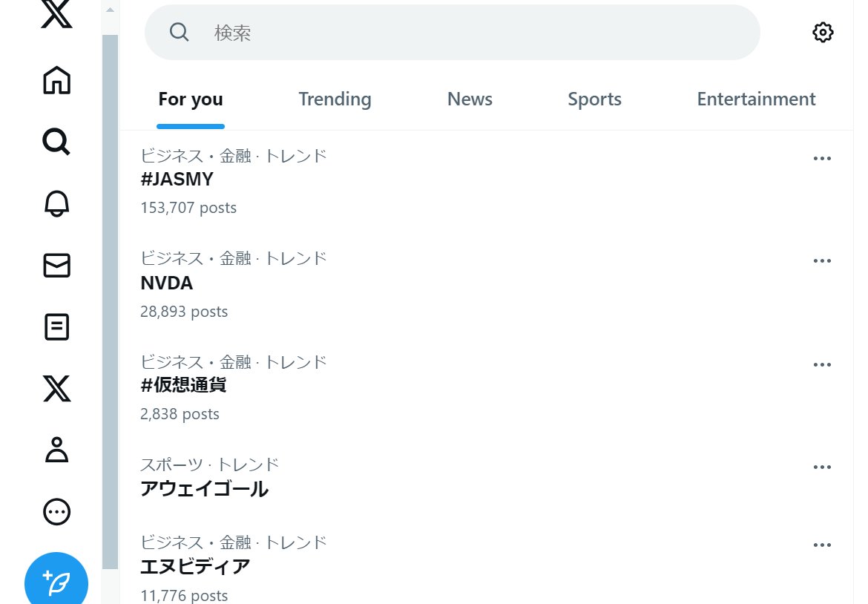The height and width of the screenshot is (604, 868).
Task: Open Messages envelope icon
Action: pos(56,265)
